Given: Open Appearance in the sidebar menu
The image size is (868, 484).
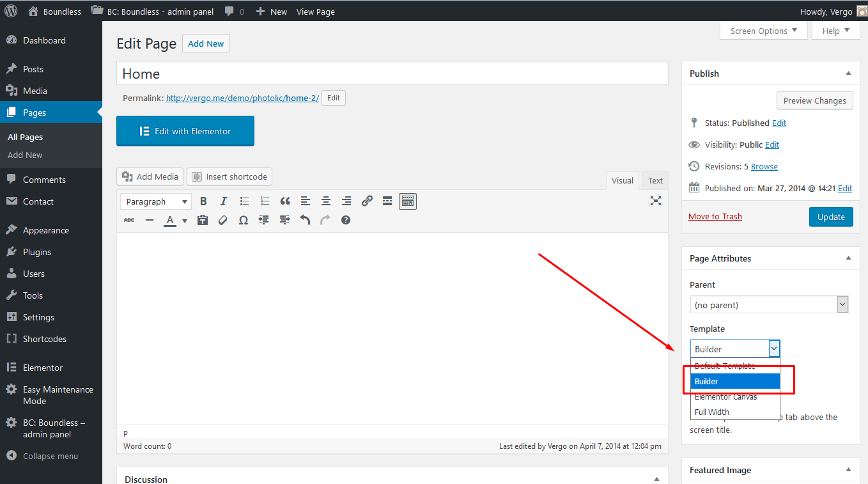Looking at the screenshot, I should pyautogui.click(x=46, y=230).
